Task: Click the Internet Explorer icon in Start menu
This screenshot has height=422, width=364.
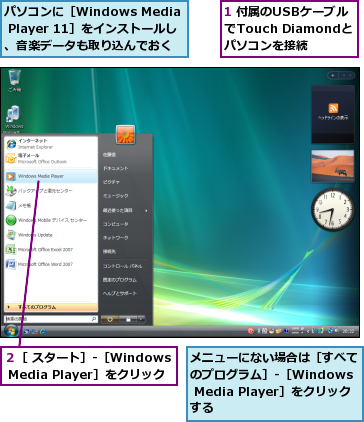Action: (x=11, y=144)
